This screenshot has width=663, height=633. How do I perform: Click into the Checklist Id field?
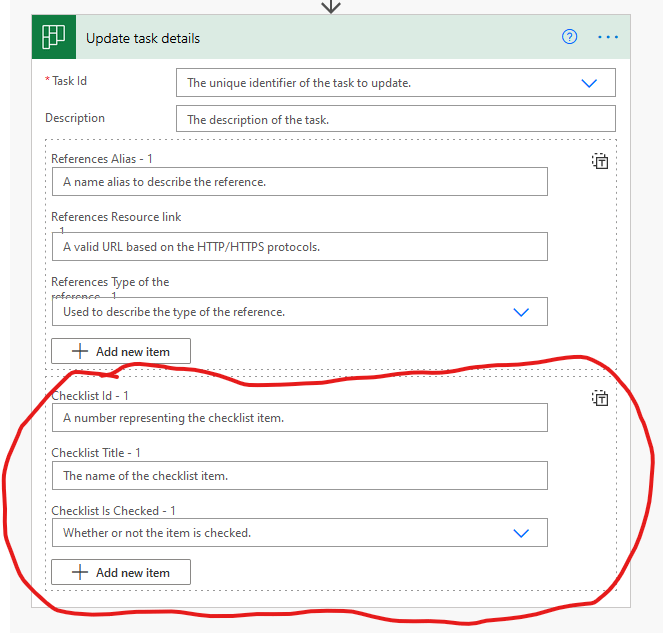(299, 418)
